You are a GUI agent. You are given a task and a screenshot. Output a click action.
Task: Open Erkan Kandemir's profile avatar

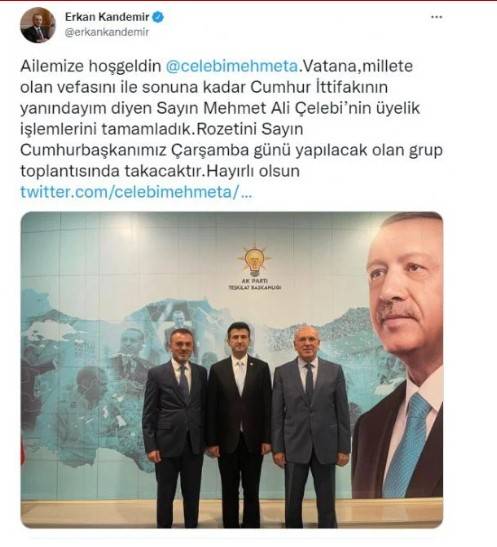pyautogui.click(x=38, y=25)
